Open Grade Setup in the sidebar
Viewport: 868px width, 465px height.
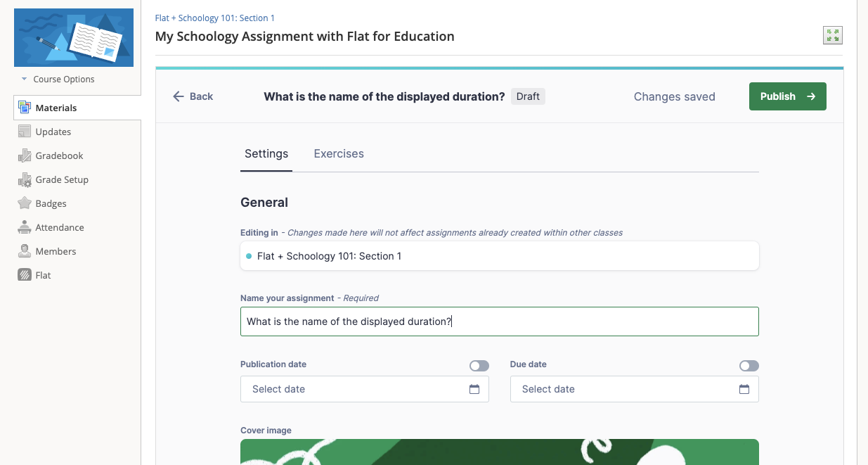pyautogui.click(x=62, y=179)
